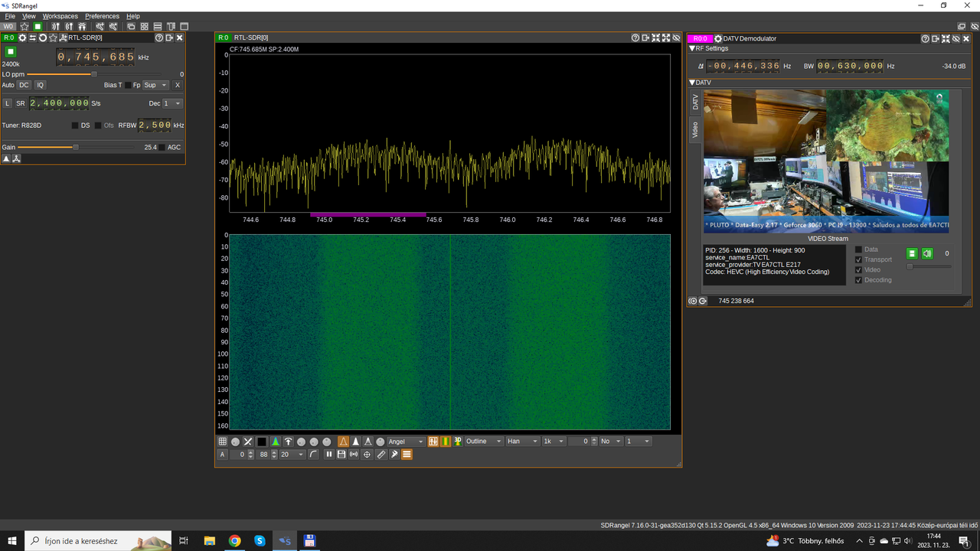The image size is (980, 551).
Task: Open the No averaging mode dropdown
Action: [x=612, y=442]
